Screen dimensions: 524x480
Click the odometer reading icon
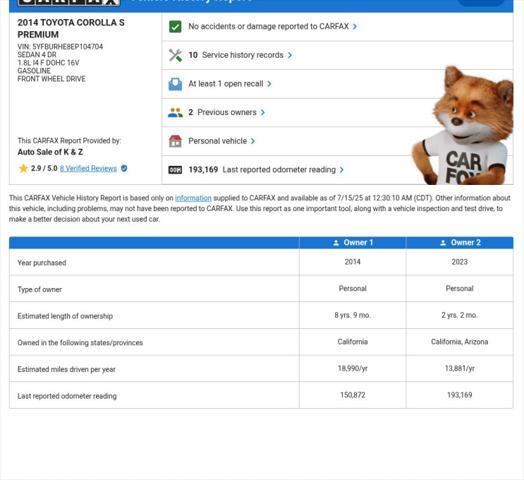pyautogui.click(x=175, y=170)
